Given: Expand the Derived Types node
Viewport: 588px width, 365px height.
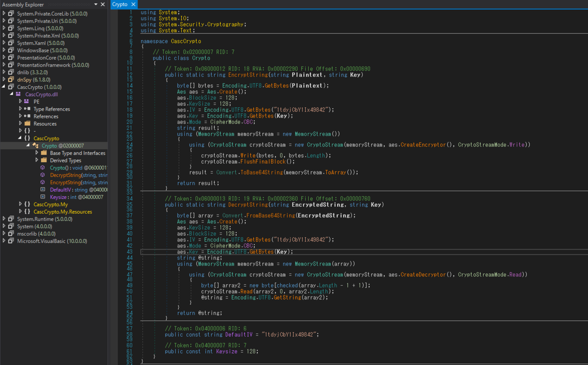Looking at the screenshot, I should tap(37, 160).
